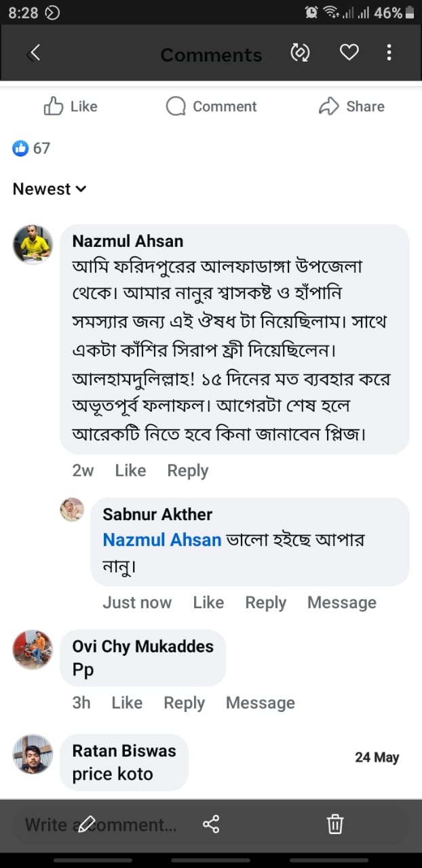This screenshot has width=422, height=868.
Task: Tap the pencil edit icon
Action: [88, 824]
